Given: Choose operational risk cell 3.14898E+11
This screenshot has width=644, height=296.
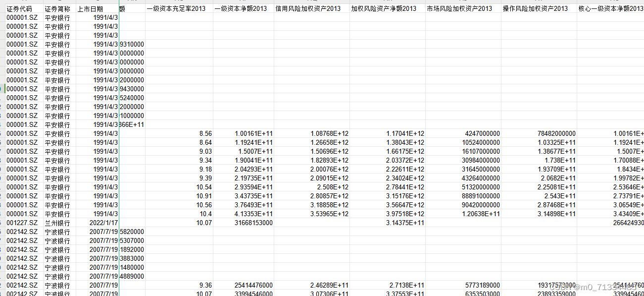Looking at the screenshot, I should (539, 214).
